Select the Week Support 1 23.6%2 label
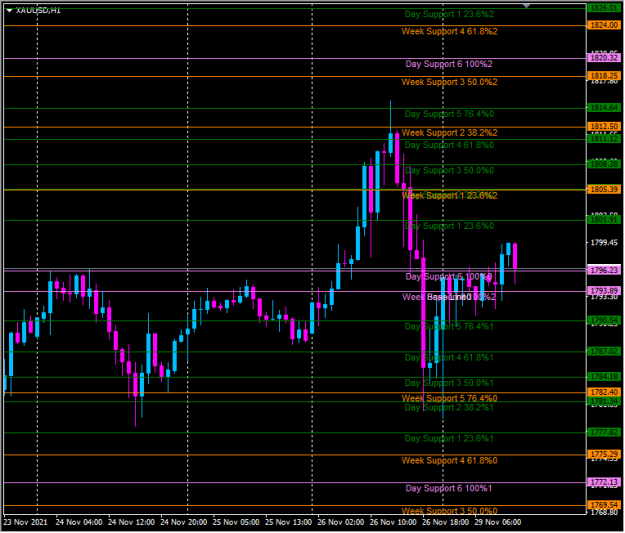This screenshot has height=533, width=625. (x=449, y=196)
